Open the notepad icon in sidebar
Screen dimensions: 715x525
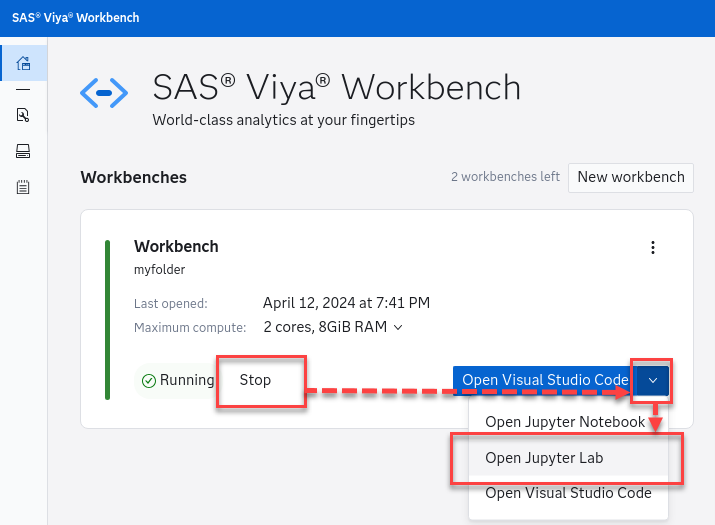tap(23, 187)
